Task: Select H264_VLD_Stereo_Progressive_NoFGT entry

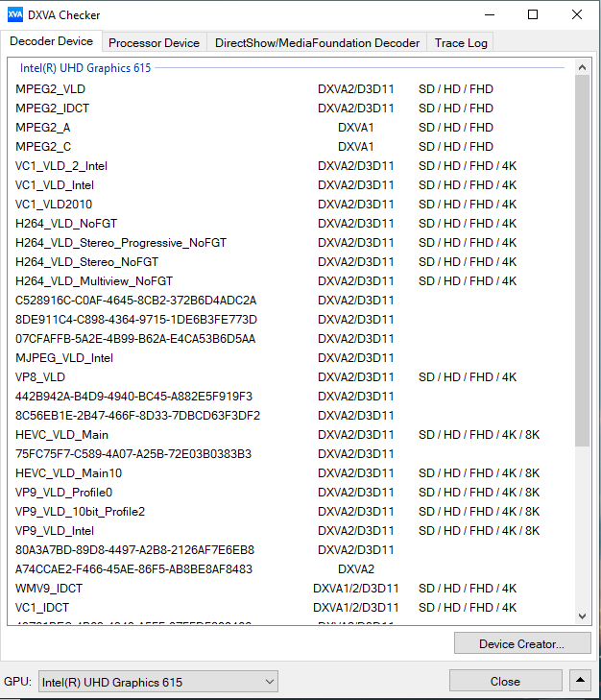Action: click(290, 242)
